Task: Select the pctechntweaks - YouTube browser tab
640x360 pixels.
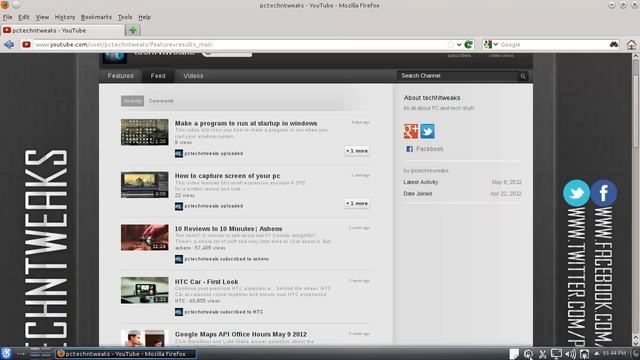Action: click(63, 30)
